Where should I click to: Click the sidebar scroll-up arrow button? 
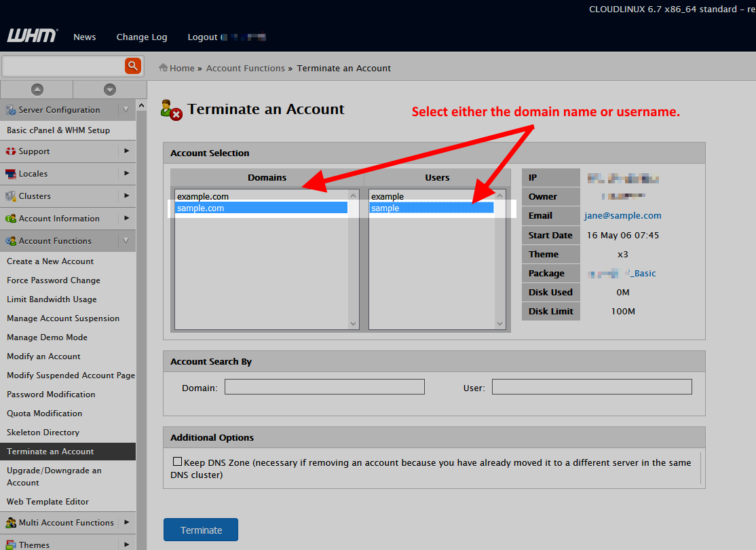point(37,90)
